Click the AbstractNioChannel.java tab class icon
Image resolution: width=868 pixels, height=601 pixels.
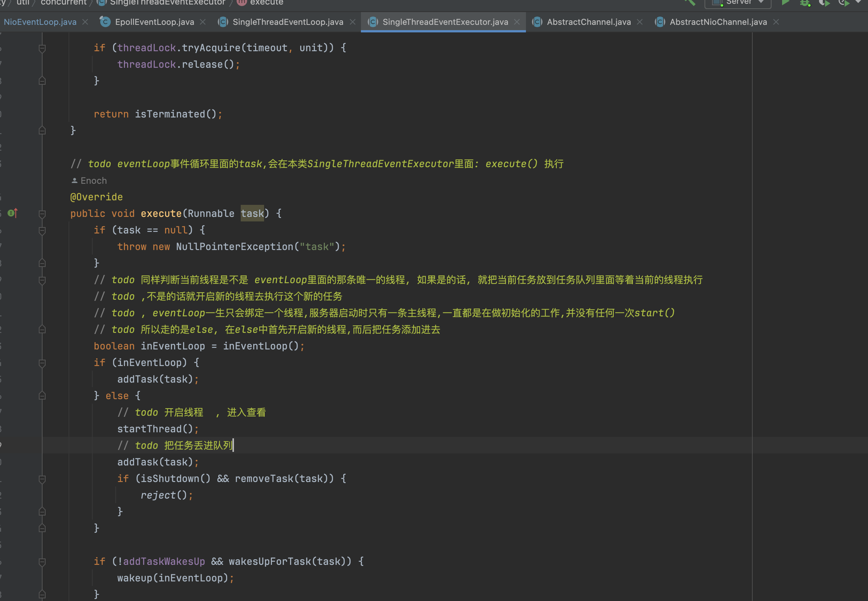(x=660, y=22)
